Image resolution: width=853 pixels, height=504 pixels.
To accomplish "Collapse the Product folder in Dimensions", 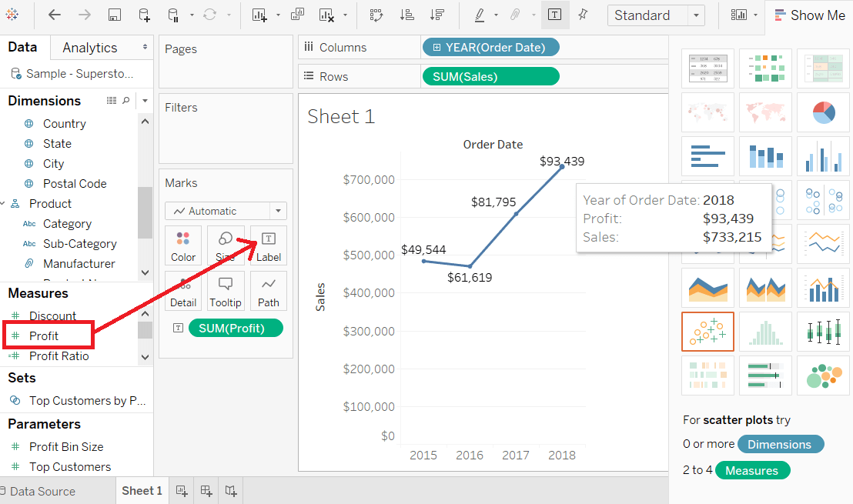I will [x=3, y=203].
